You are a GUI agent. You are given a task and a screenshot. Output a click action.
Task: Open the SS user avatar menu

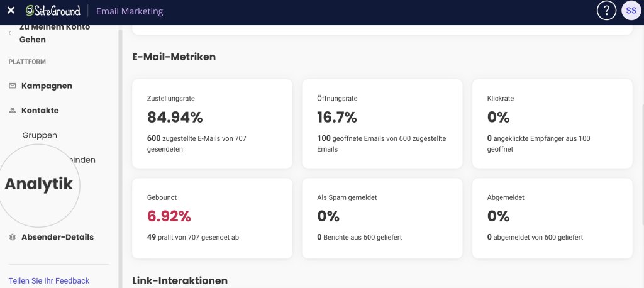click(x=631, y=11)
